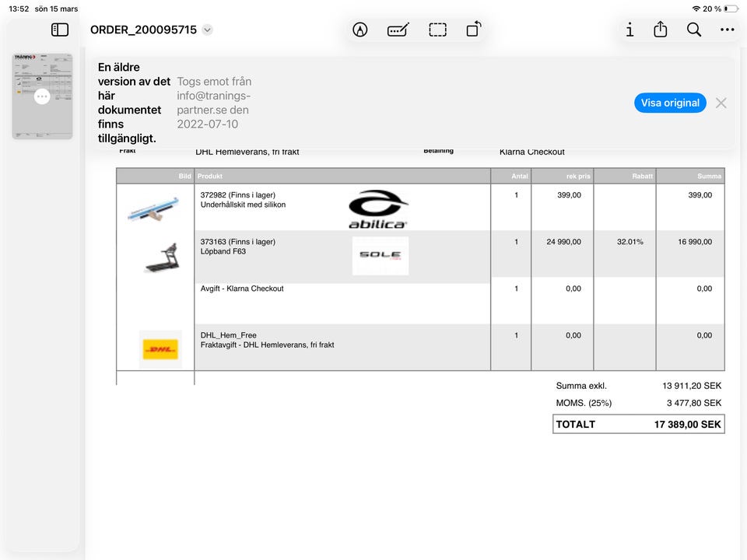Select the 'Rabatt' column header
747x560 pixels.
coord(642,177)
